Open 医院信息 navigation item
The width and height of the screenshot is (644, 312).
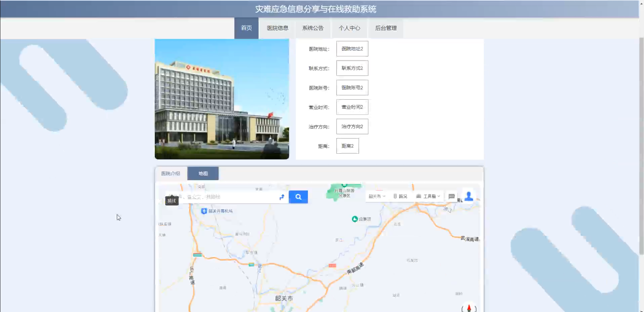click(278, 28)
